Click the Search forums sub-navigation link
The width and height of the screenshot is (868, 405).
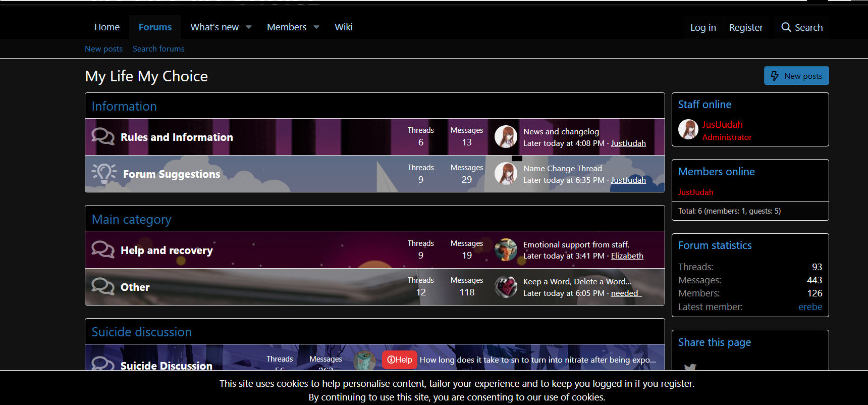tap(158, 49)
